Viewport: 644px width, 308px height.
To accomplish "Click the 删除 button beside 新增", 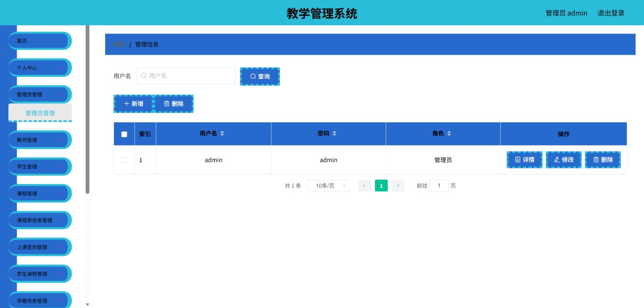I will click(174, 104).
